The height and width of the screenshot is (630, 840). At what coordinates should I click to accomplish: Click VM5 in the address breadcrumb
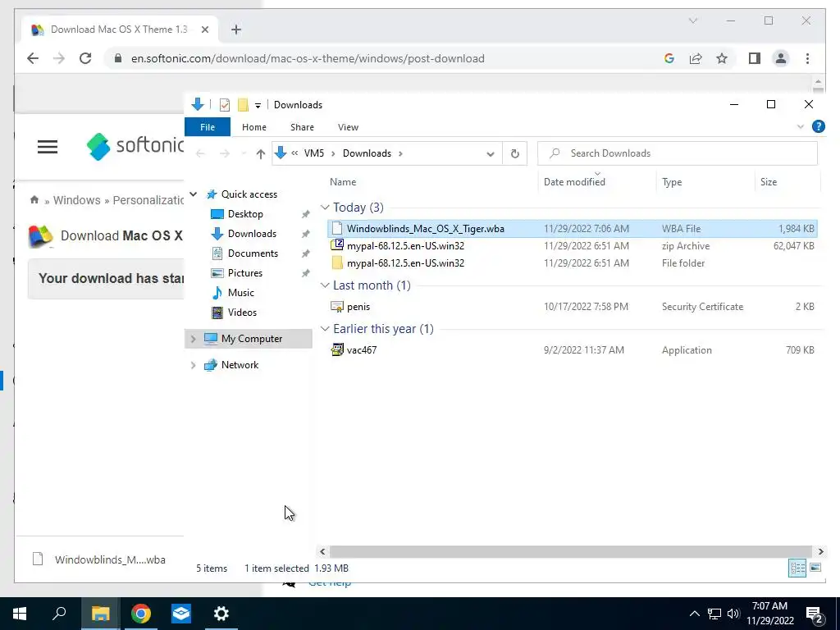click(314, 153)
